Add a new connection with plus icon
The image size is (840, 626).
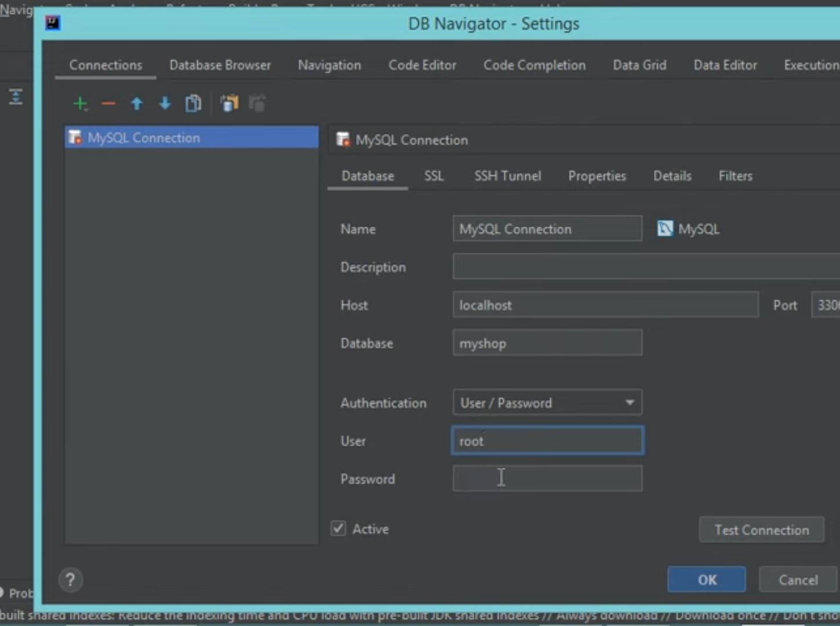(x=80, y=104)
